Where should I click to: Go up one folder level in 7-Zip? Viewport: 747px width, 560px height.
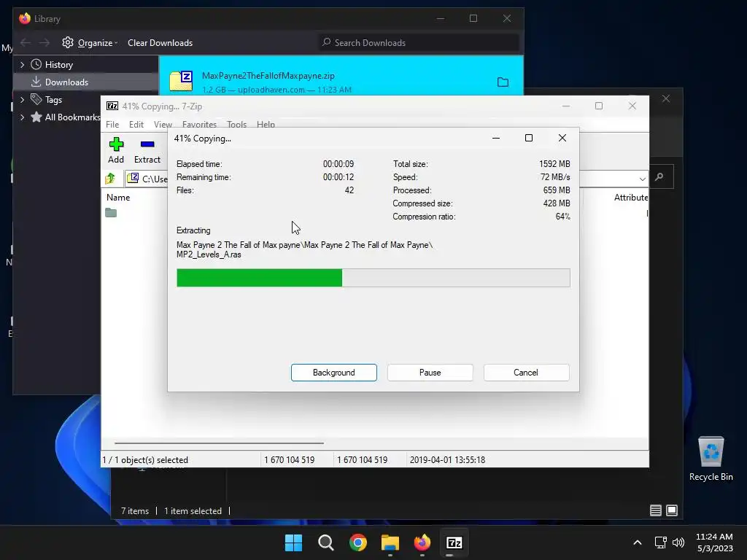110,179
